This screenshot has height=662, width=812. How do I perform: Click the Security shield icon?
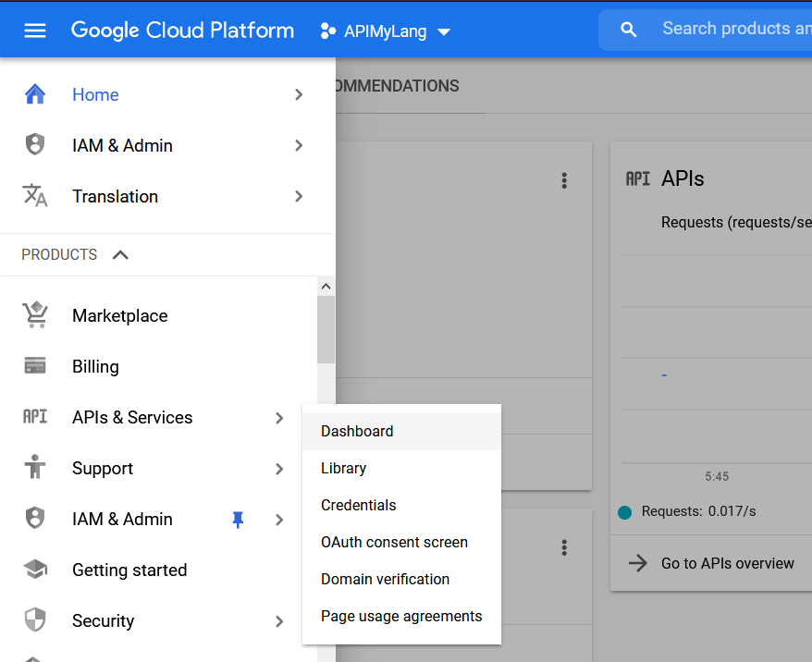pos(35,620)
